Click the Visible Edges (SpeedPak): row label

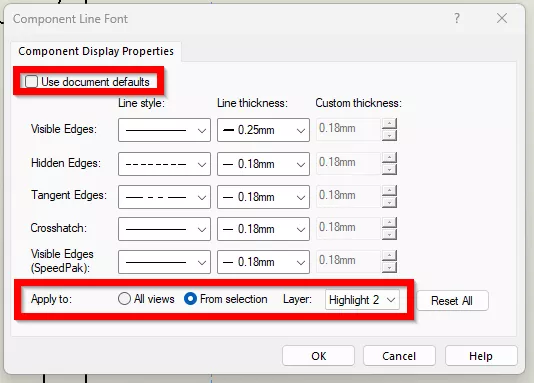62,261
